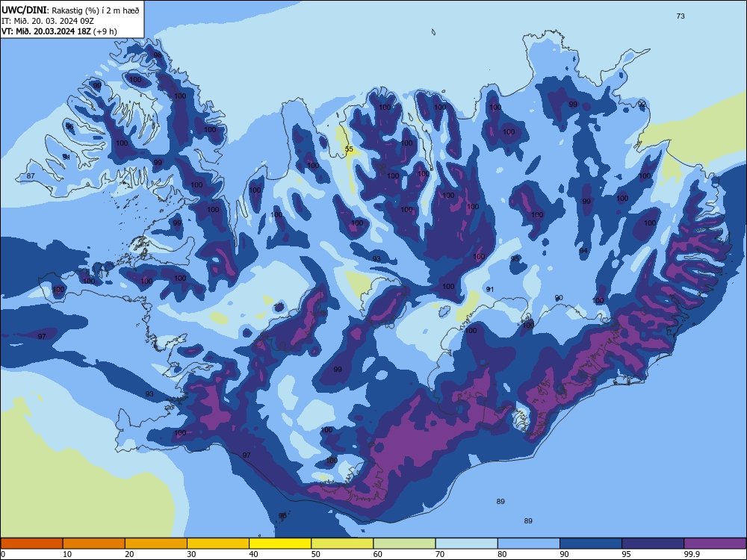Choose the dark blue 90–95 legend swatch

[x=591, y=544]
